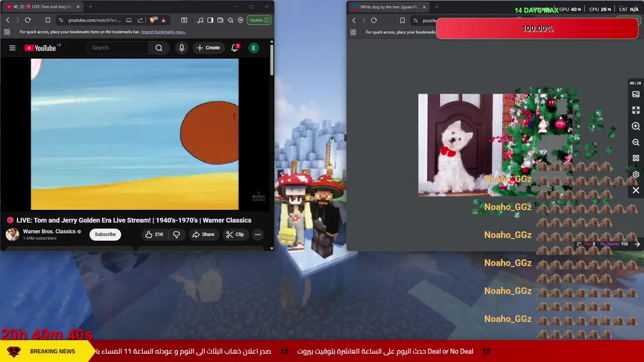Close the puzzle side toolbar X
The image size is (644, 362).
(x=636, y=191)
